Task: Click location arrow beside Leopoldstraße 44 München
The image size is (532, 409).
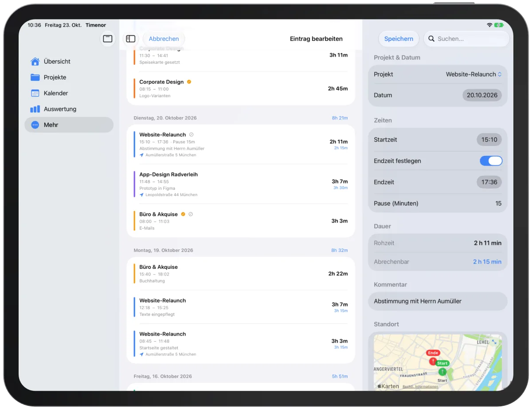Action: click(x=142, y=195)
